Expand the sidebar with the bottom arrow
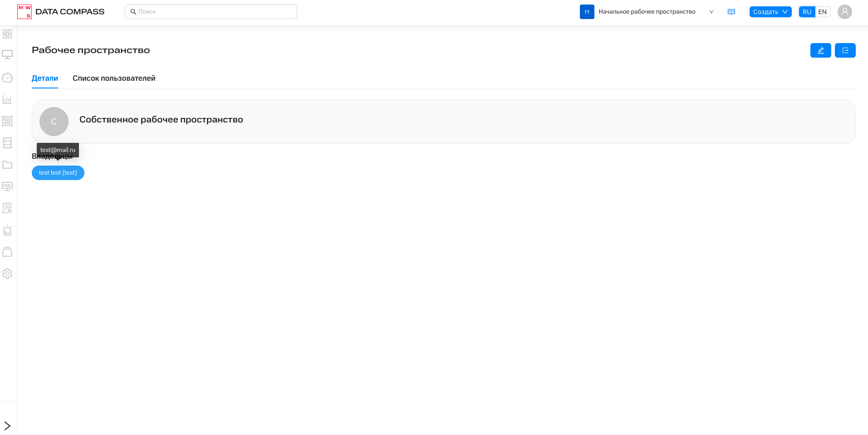The width and height of the screenshot is (868, 435). [7, 425]
